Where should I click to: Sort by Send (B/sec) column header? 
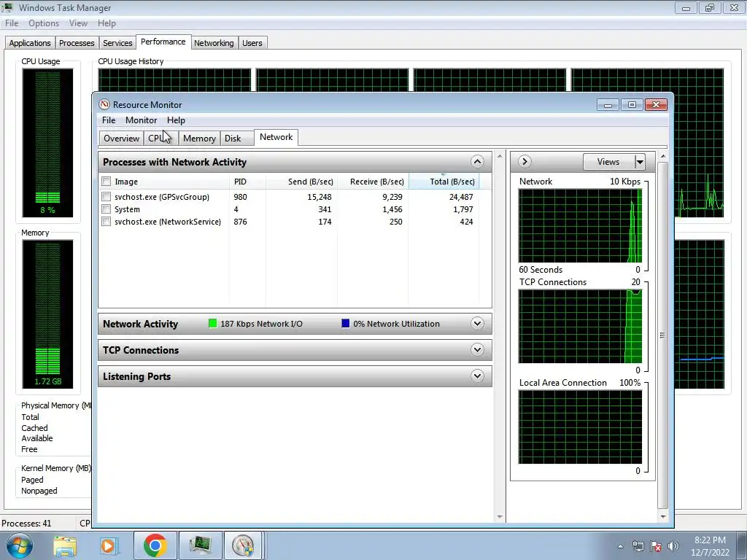click(x=301, y=182)
